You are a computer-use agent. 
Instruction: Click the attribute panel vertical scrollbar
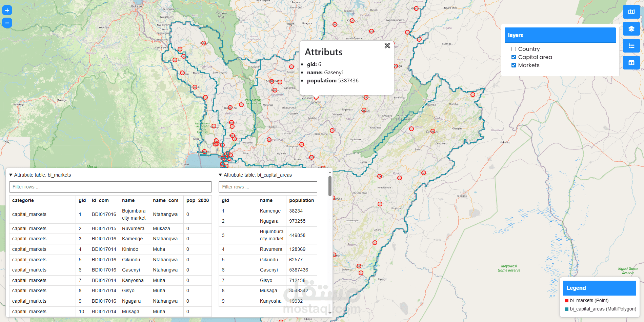click(x=330, y=186)
